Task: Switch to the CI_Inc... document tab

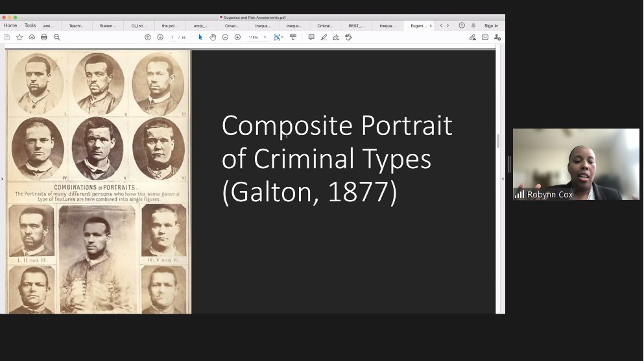Action: coord(139,26)
